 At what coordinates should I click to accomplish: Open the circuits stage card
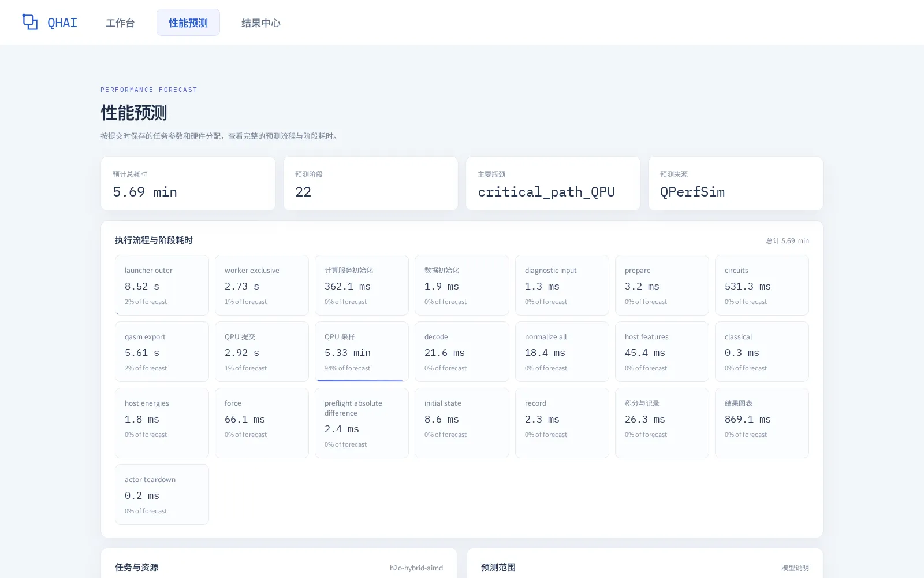click(x=762, y=285)
